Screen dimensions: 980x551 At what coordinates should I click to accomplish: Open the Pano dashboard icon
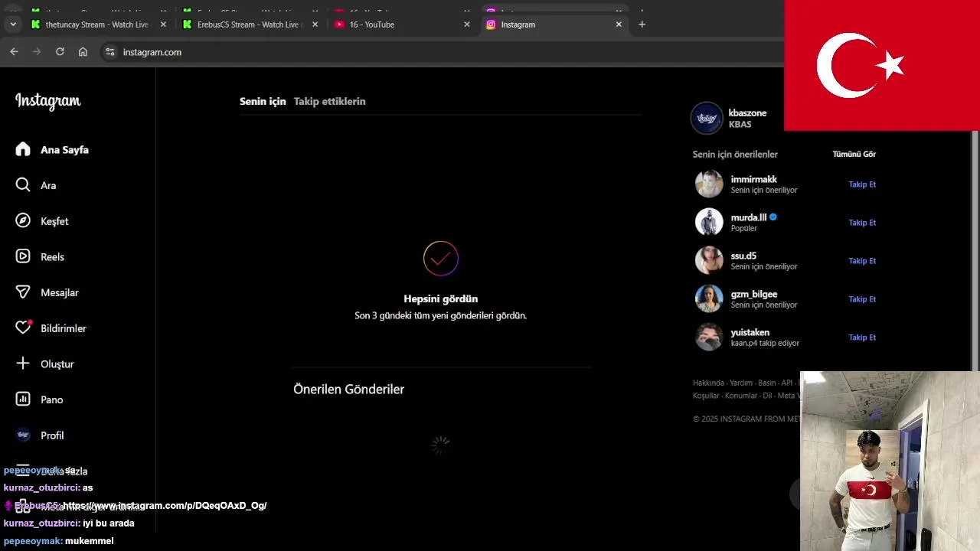coord(23,399)
